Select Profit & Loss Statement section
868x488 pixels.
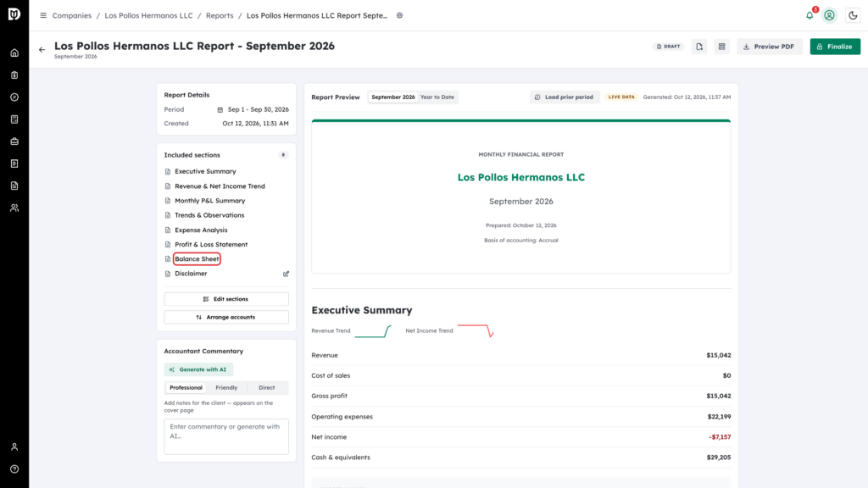click(211, 244)
